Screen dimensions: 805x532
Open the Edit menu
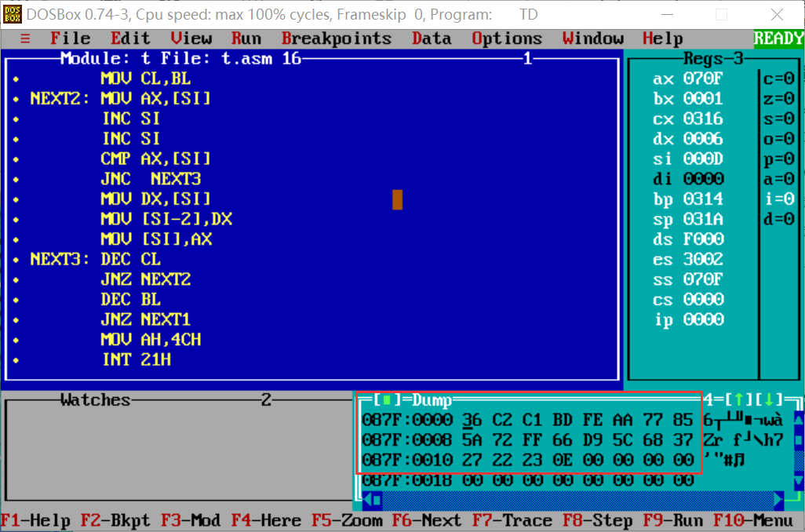[130, 38]
